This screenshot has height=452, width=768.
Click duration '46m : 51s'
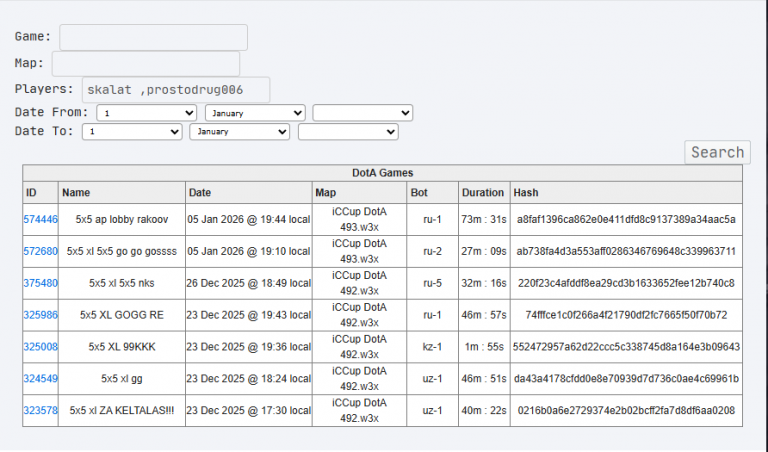pos(484,379)
